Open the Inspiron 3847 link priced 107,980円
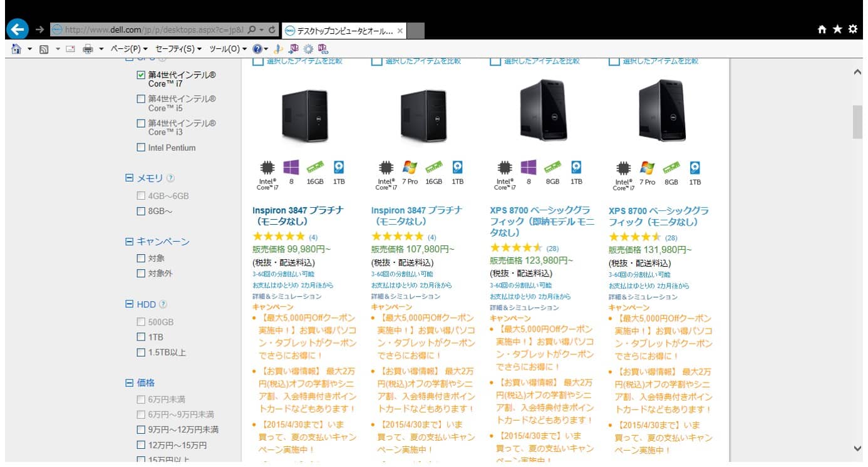The image size is (868, 467). (417, 216)
